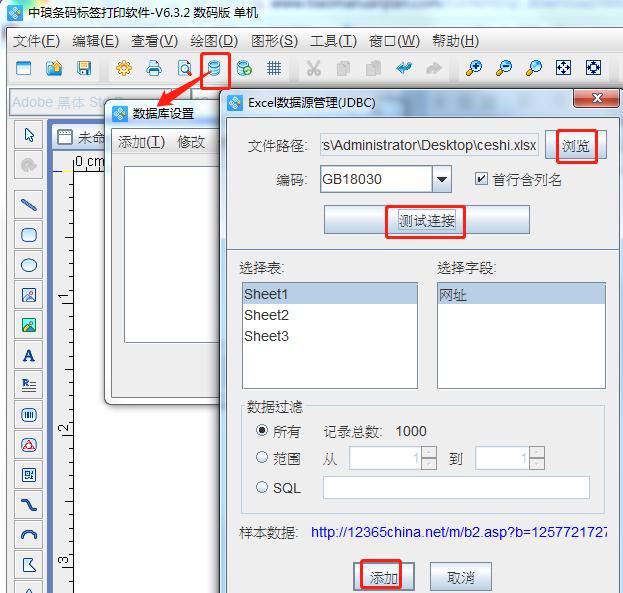Click the SQL query input field
The image size is (623, 593).
click(x=456, y=487)
